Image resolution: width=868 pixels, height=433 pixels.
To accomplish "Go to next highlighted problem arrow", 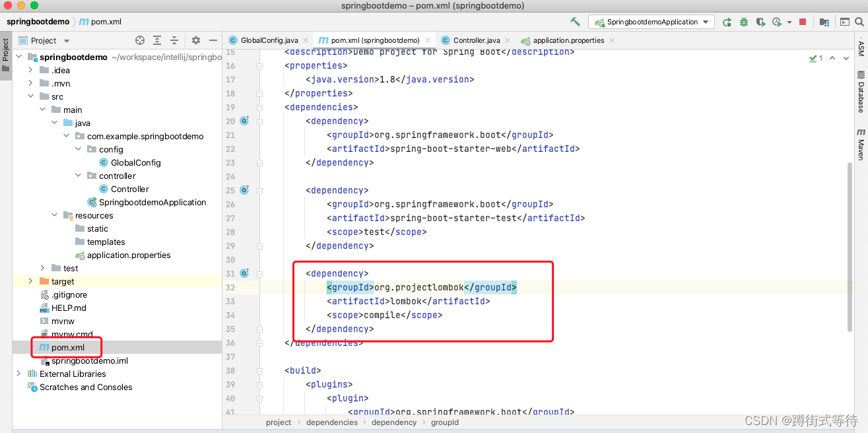I will pos(846,59).
